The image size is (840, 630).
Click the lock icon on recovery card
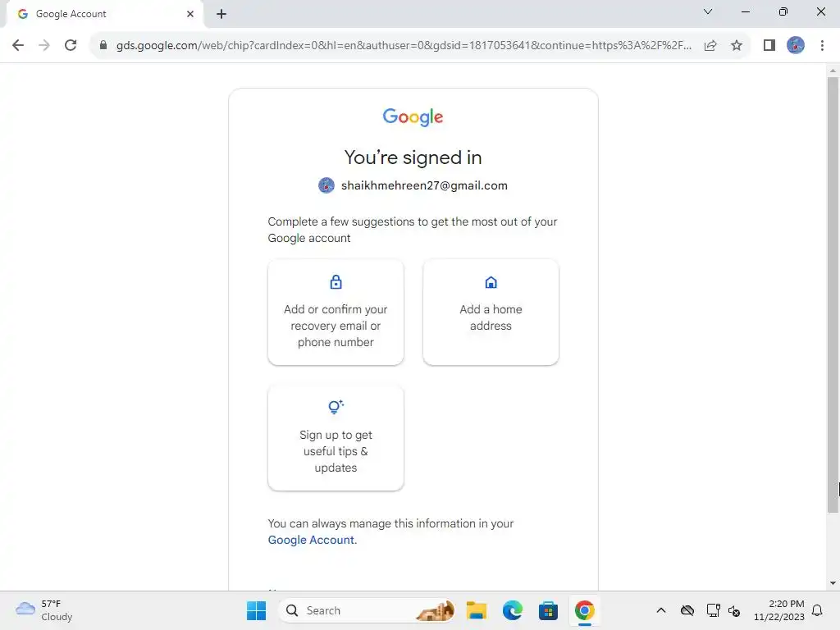[x=336, y=282]
